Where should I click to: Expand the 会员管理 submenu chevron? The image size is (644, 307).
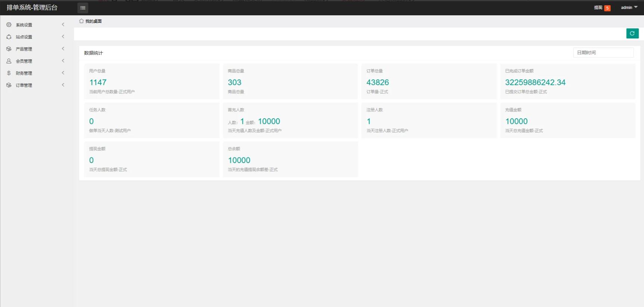63,61
